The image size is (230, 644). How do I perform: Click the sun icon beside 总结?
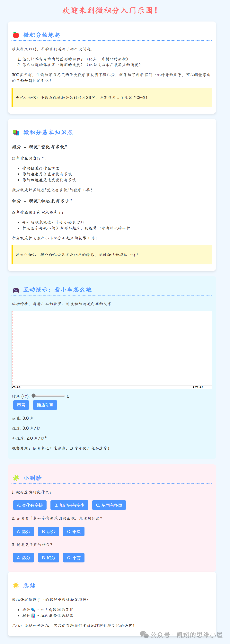pos(16,585)
